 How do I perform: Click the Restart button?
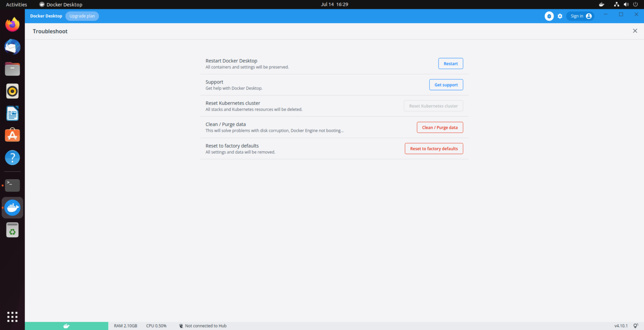pyautogui.click(x=450, y=63)
